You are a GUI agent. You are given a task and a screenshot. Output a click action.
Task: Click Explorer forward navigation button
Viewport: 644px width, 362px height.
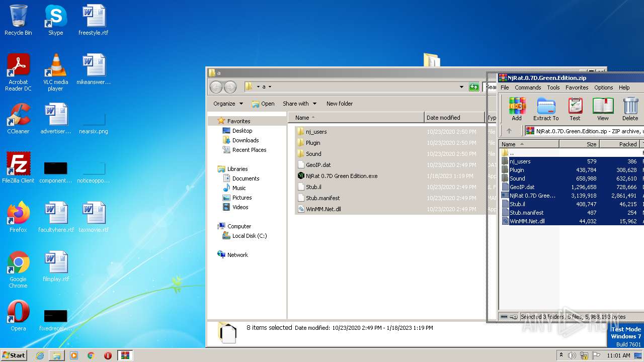click(230, 87)
